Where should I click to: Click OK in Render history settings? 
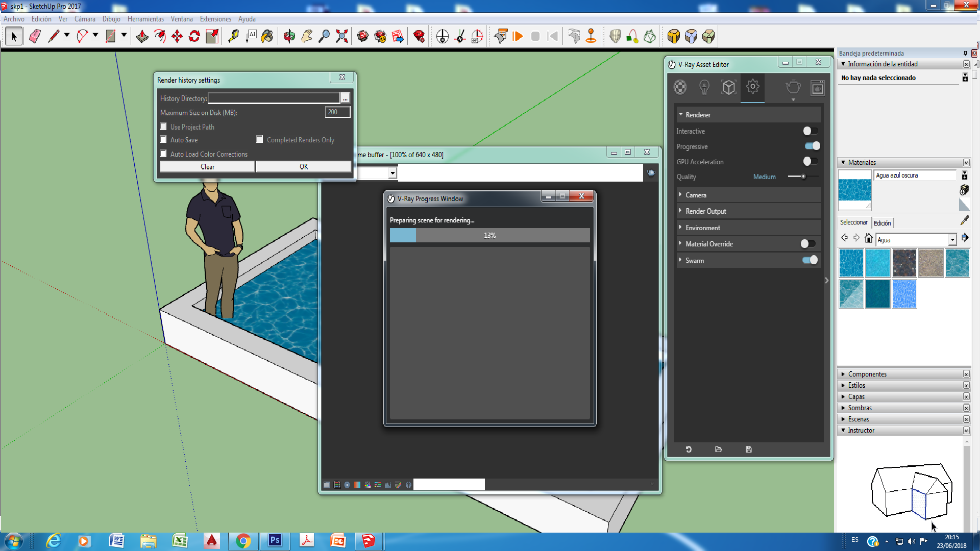click(303, 167)
